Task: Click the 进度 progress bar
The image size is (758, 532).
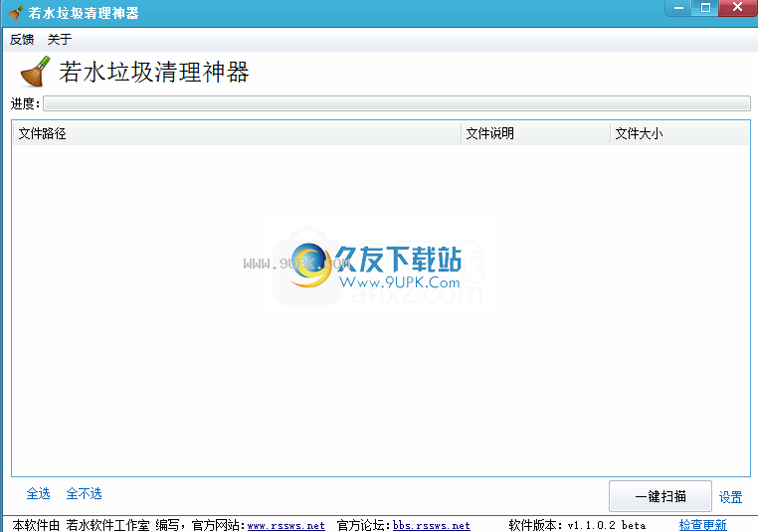Action: click(397, 103)
